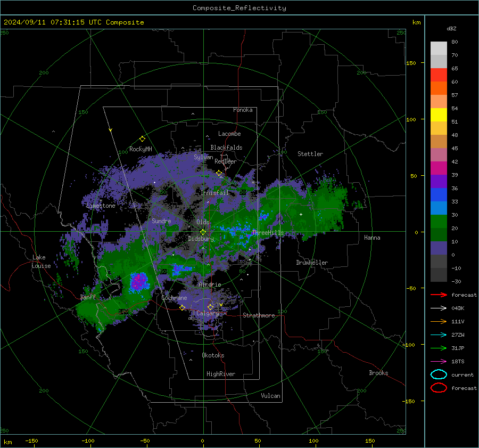Select the red forecast arrow legend icon

(x=439, y=295)
